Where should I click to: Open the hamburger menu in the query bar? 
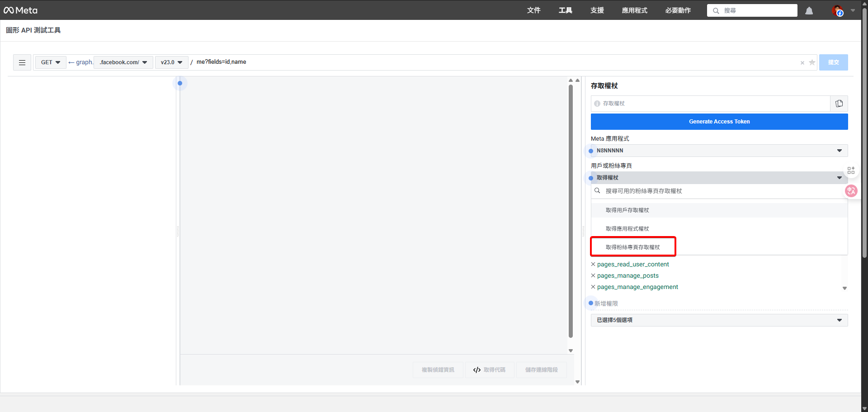(22, 62)
